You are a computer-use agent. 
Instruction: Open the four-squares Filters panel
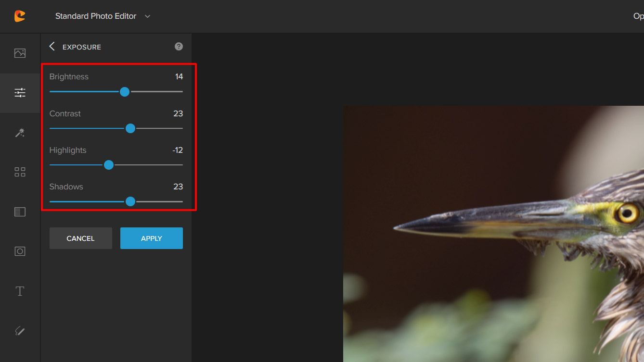click(20, 172)
